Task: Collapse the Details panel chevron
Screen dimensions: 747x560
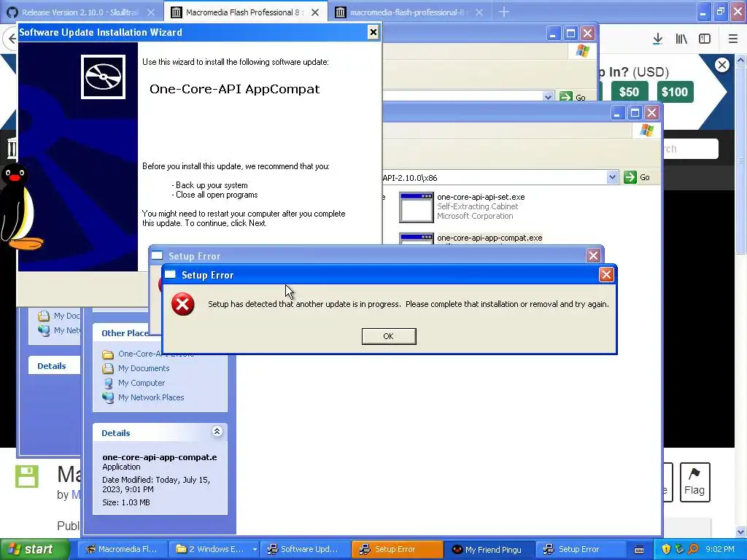Action: (x=217, y=432)
